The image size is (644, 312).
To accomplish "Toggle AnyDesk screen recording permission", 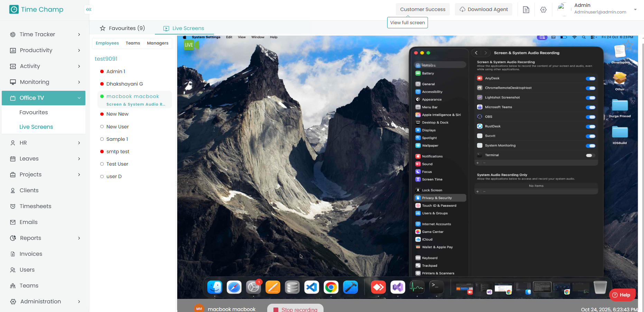I will (x=590, y=79).
